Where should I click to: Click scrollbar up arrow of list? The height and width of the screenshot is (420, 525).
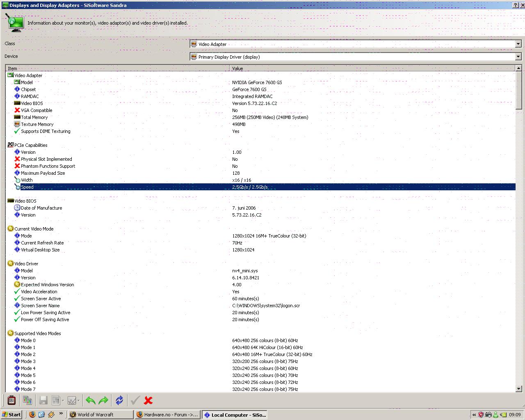518,68
